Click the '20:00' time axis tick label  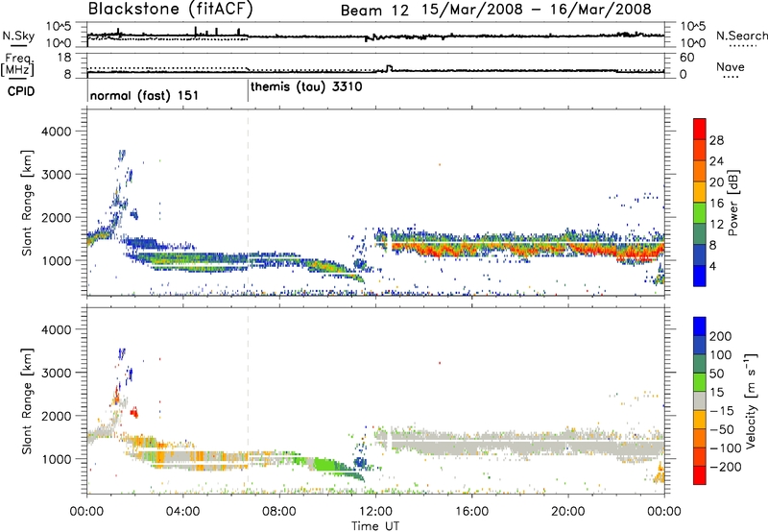pos(568,512)
